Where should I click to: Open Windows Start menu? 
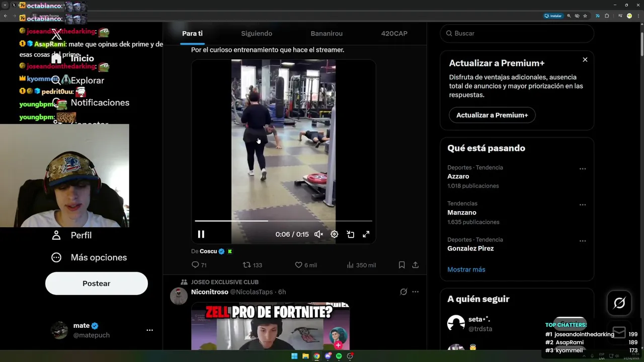294,356
